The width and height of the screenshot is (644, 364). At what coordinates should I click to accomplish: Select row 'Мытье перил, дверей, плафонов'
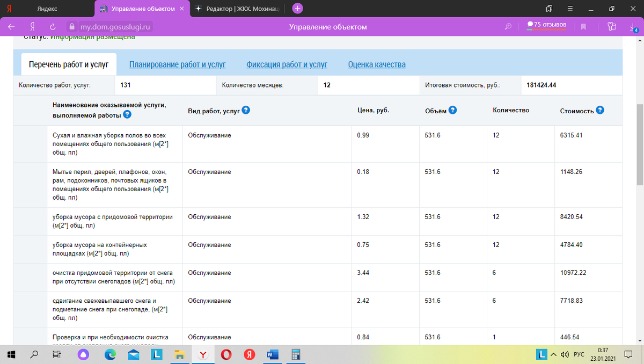[318, 185]
